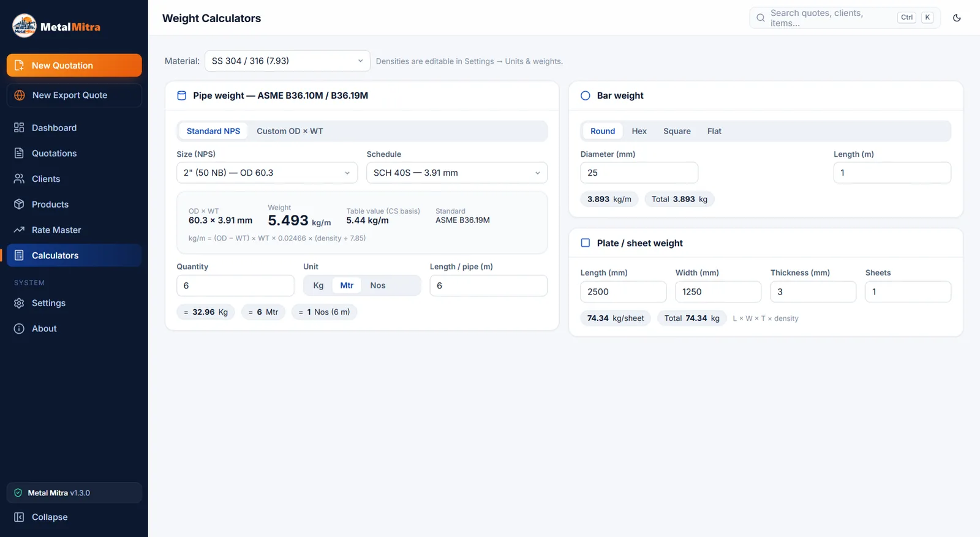Viewport: 980px width, 537px height.
Task: Switch to Custom OD × WT tab
Action: point(290,131)
